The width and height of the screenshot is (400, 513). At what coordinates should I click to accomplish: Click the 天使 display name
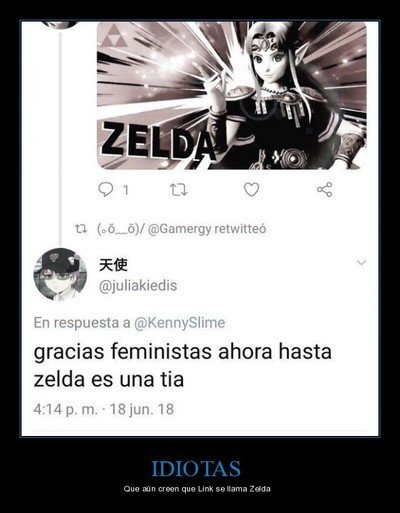[x=113, y=265]
